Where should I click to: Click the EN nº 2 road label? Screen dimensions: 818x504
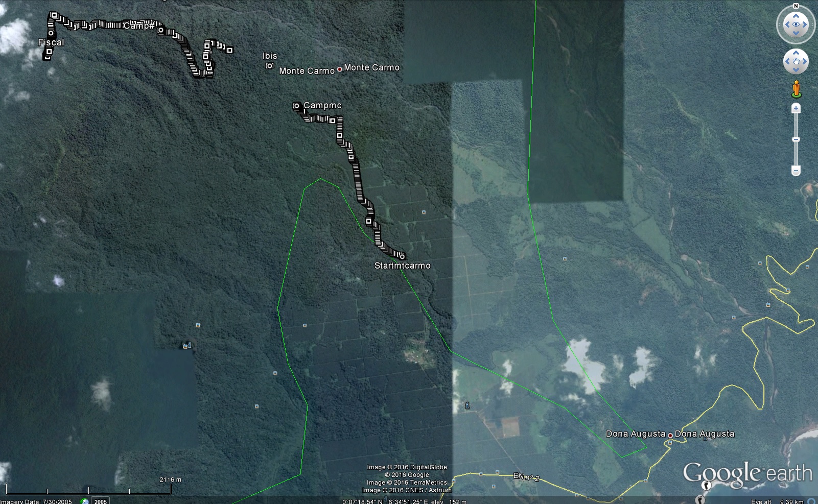click(x=526, y=477)
